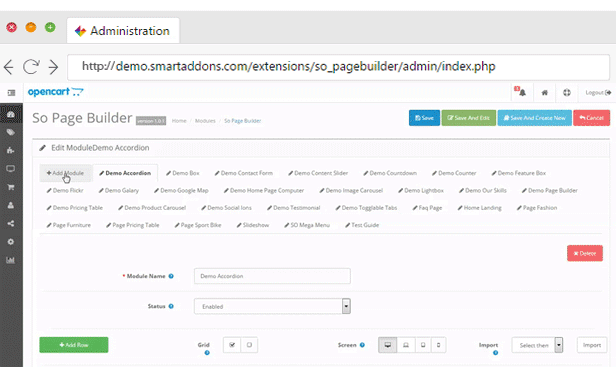Screen dimensions: 616x382
Task: Enable grid with checked grid button
Action: point(232,345)
